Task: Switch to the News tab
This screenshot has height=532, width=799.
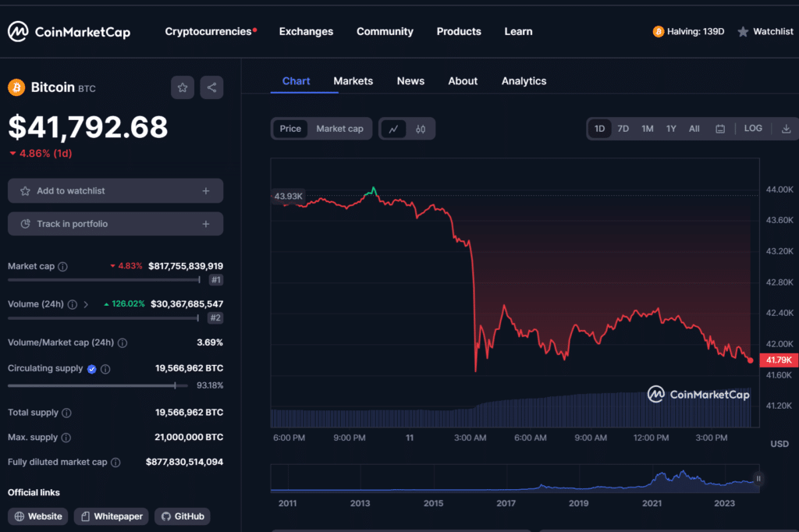Action: (x=410, y=81)
